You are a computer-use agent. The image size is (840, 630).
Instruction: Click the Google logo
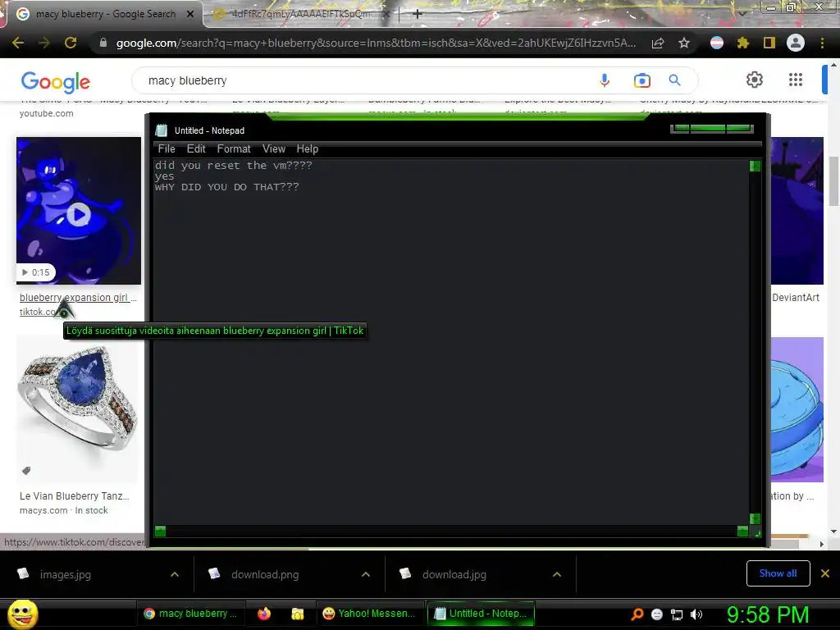point(56,81)
